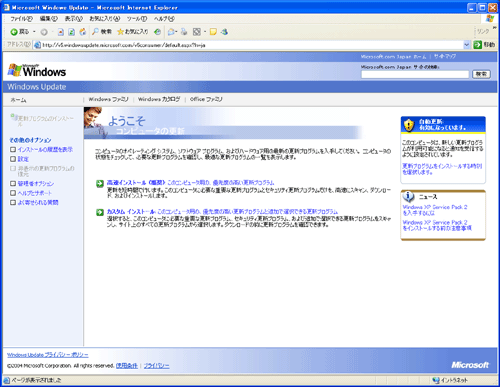Click the Home page toolbar icon
The width and height of the screenshot is (500, 387).
pos(82,32)
